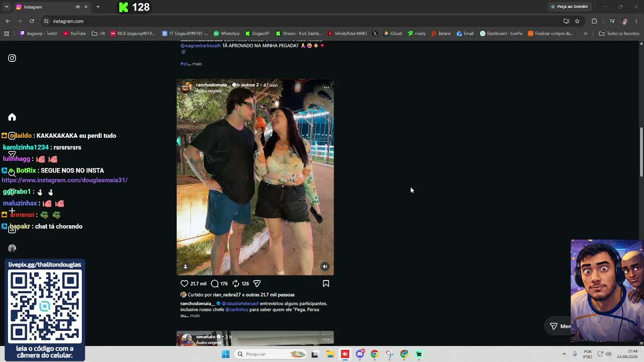
Task: Open the floating Messages button
Action: point(560,326)
